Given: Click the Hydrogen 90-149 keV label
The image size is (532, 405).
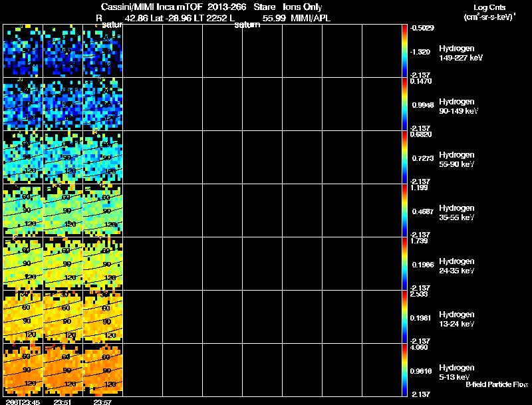Looking at the screenshot, I should point(458,106).
